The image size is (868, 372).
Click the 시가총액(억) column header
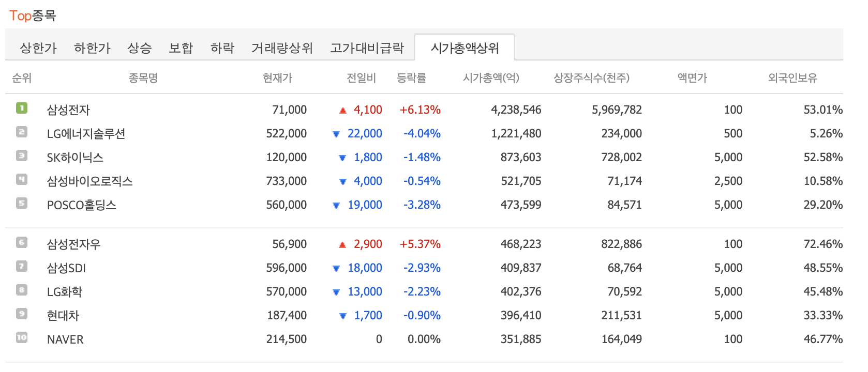[x=491, y=78]
